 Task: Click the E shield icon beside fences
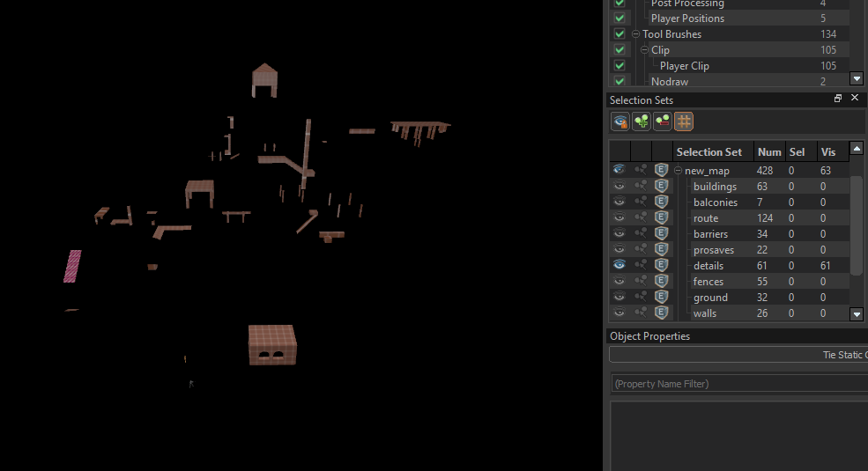662,282
